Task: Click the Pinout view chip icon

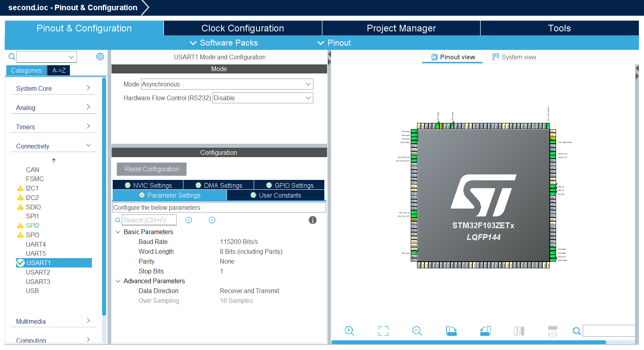Action: coord(434,57)
